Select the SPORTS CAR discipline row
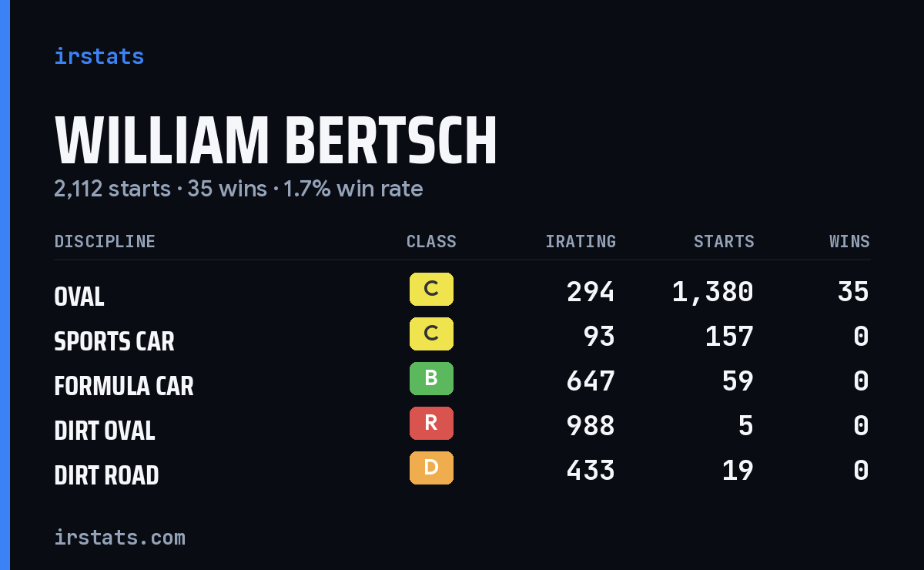Screen dimensions: 924x570 point(462,337)
